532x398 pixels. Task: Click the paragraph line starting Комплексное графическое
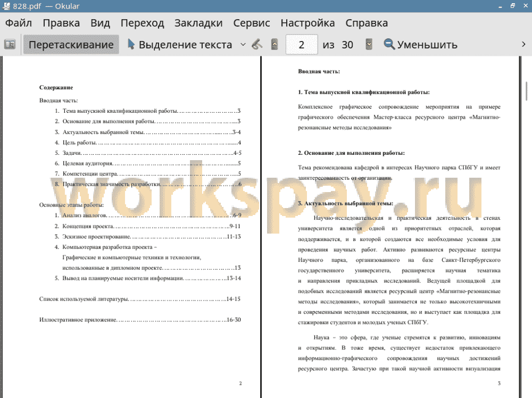click(x=399, y=107)
